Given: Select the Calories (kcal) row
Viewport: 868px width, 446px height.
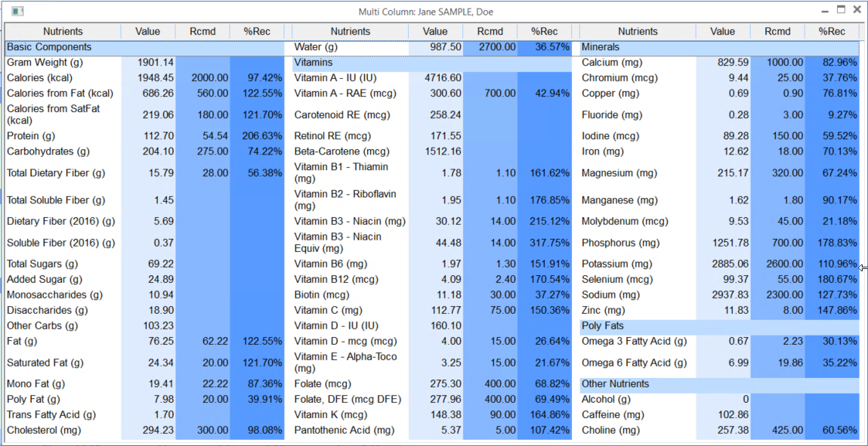Looking at the screenshot, I should tap(46, 77).
